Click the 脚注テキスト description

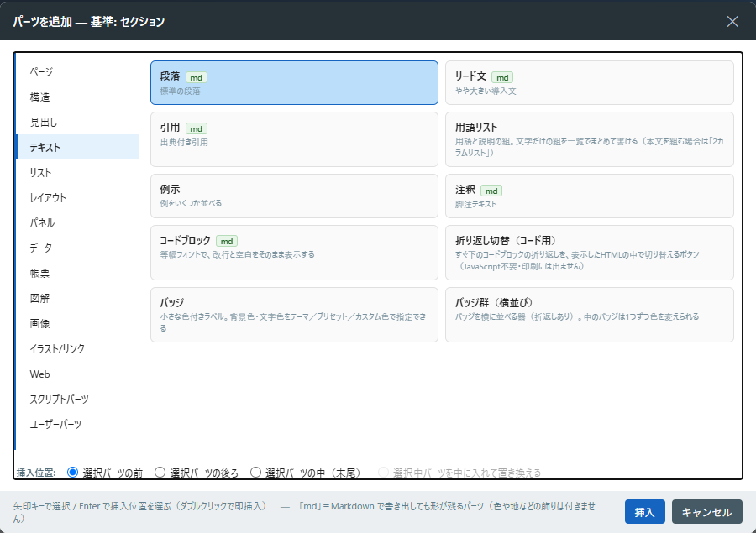pyautogui.click(x=476, y=204)
